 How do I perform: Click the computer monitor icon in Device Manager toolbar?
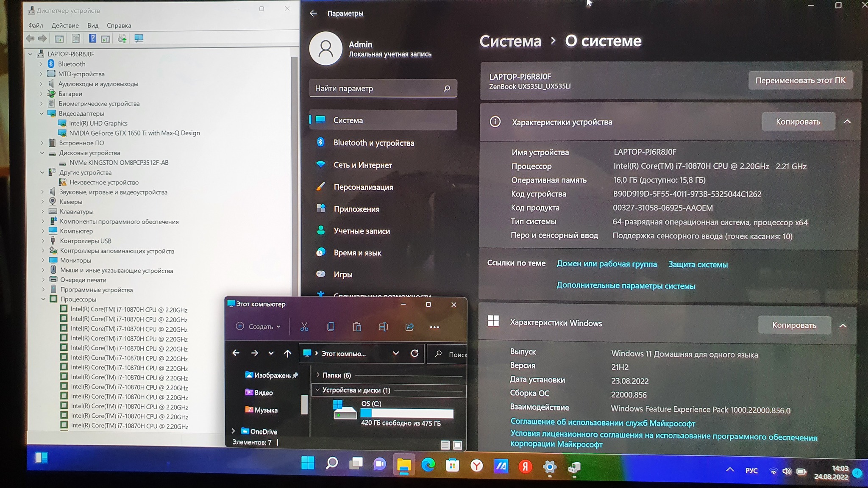pyautogui.click(x=139, y=39)
